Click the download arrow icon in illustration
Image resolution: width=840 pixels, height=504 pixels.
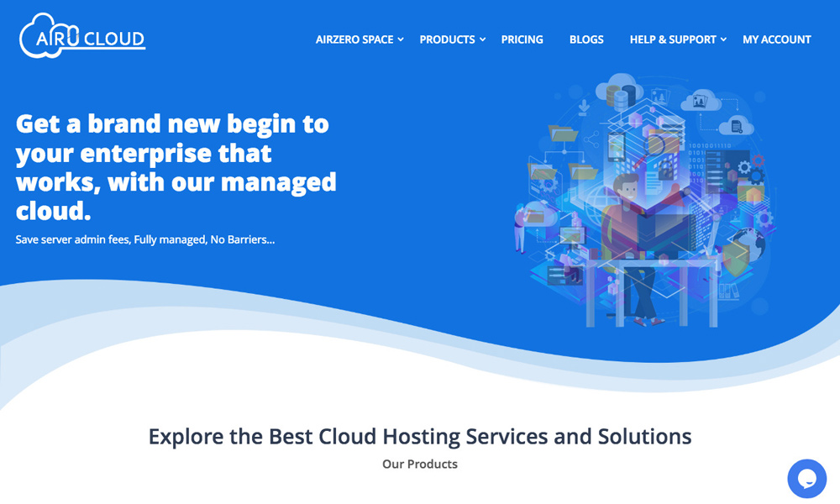coord(585,108)
